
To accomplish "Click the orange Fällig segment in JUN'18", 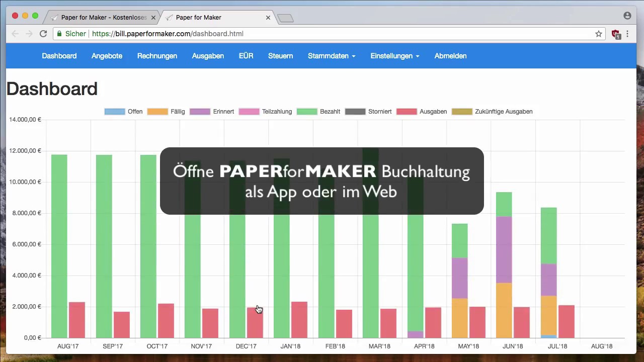I will [x=504, y=311].
